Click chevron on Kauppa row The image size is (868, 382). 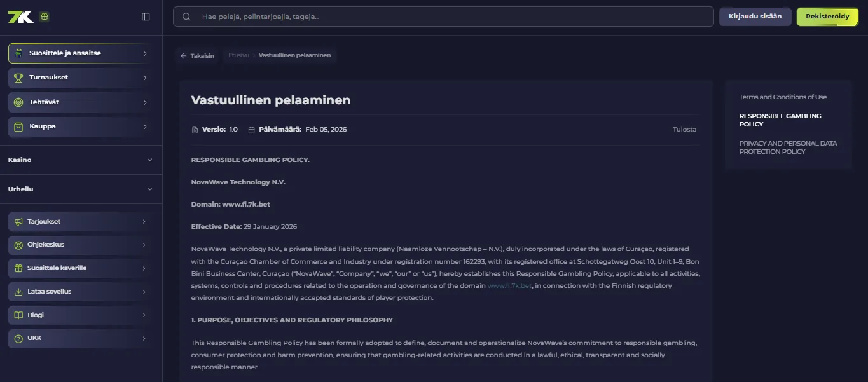pyautogui.click(x=145, y=126)
